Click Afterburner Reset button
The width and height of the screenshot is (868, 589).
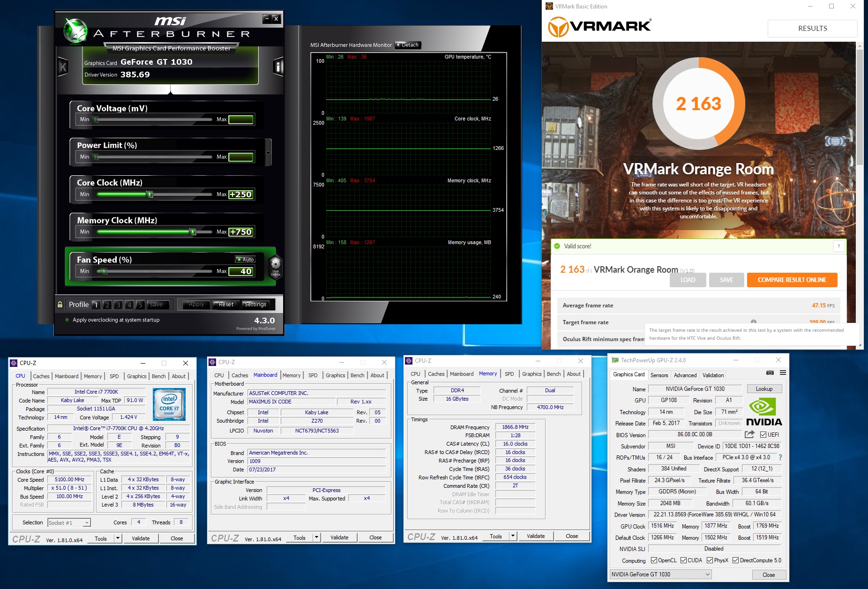(226, 305)
